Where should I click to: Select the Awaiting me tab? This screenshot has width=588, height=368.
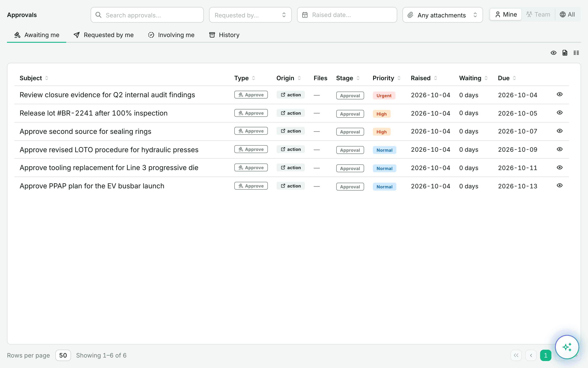pos(36,35)
